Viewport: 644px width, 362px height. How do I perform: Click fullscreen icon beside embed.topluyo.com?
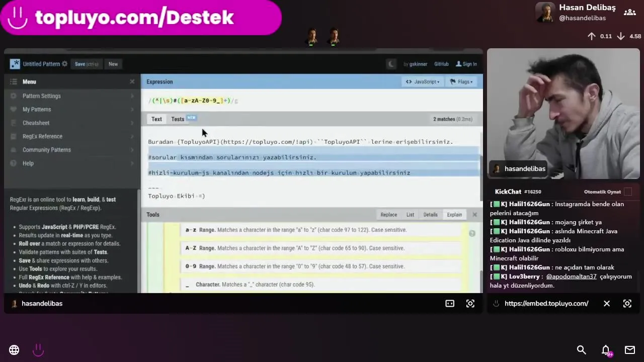627,304
